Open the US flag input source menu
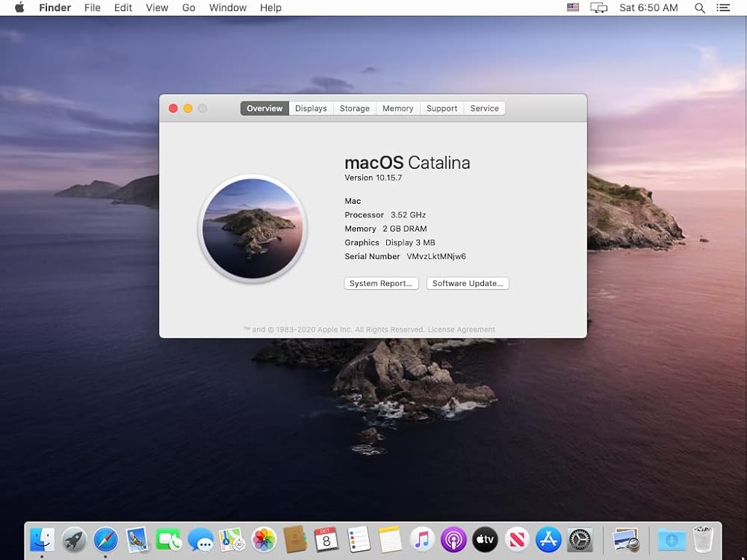The height and width of the screenshot is (560, 747). (x=573, y=7)
